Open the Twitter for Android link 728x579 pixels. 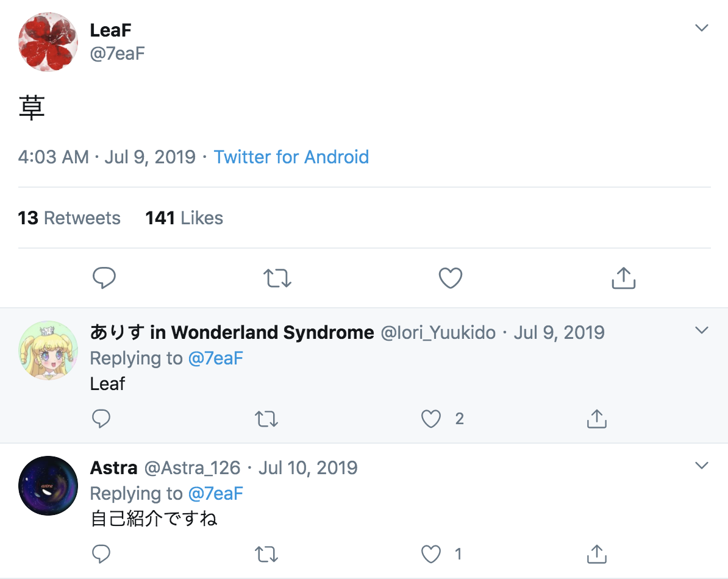click(291, 157)
